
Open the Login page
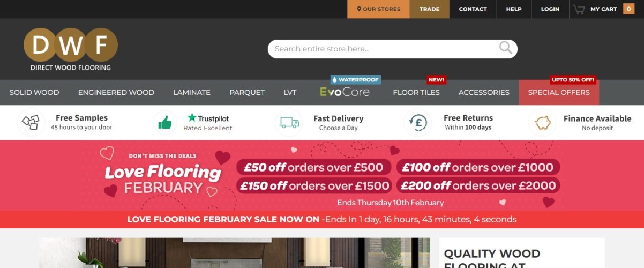click(550, 9)
